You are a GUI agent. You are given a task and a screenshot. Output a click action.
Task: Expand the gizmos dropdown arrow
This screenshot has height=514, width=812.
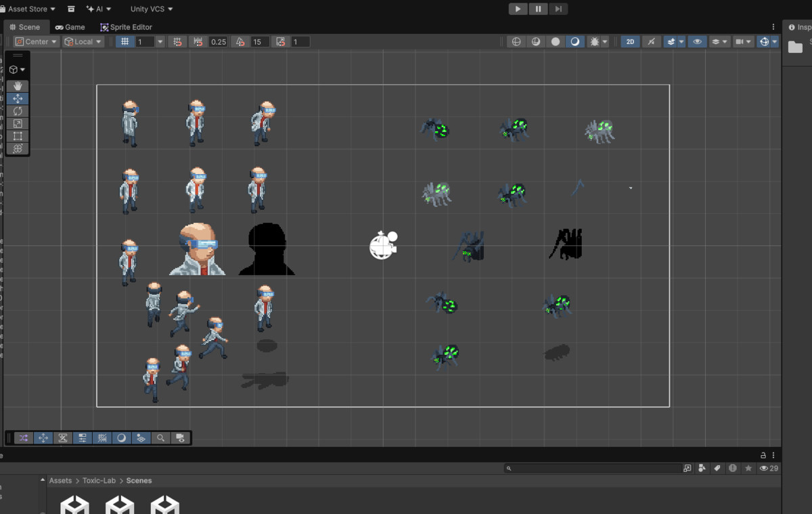click(x=775, y=41)
